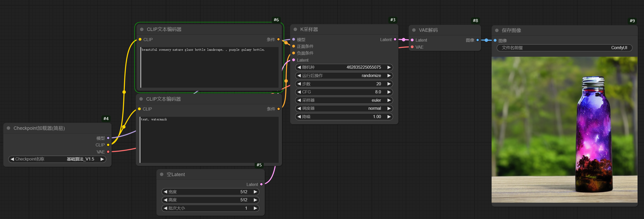
Task: Select next 调度器 scheduler with right arrow
Action: 389,108
